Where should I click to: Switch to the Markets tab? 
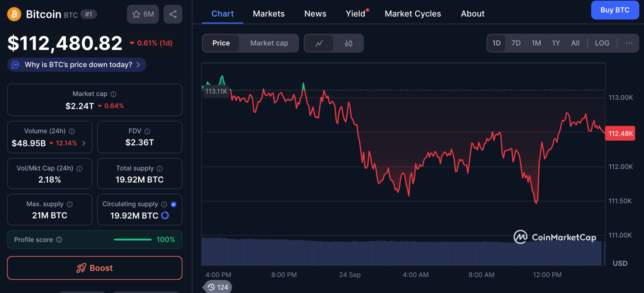tap(269, 14)
